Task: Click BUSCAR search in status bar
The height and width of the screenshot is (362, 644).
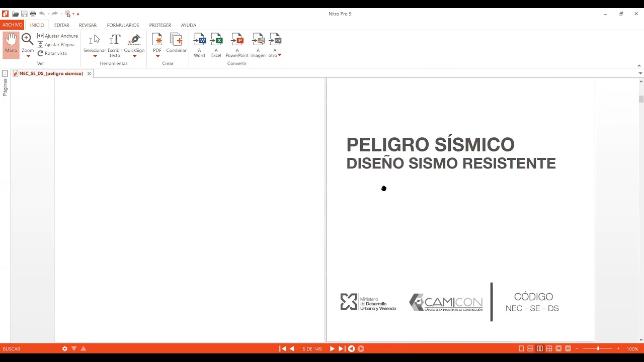Action: click(12, 349)
